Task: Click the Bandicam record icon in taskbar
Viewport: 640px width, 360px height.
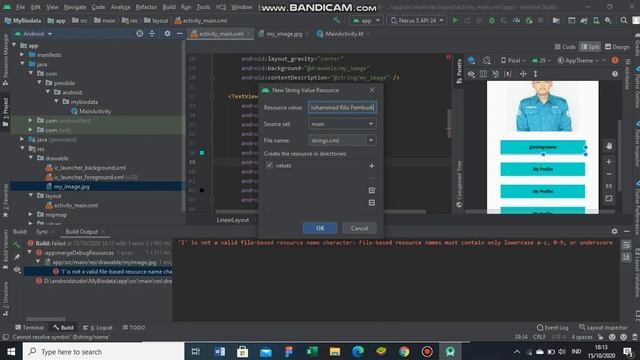Action: point(427,351)
